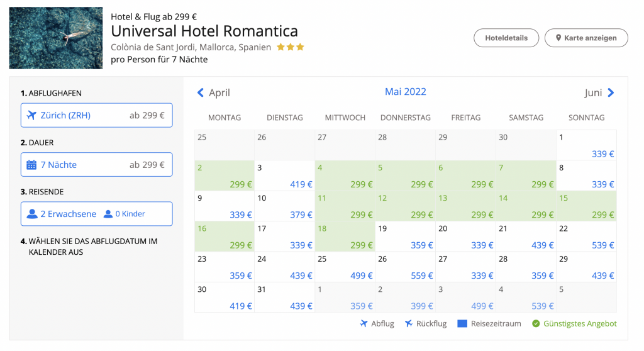The width and height of the screenshot is (644, 351).
Task: Click the green checkmark Günstigstes Angebot icon
Action: tap(536, 324)
